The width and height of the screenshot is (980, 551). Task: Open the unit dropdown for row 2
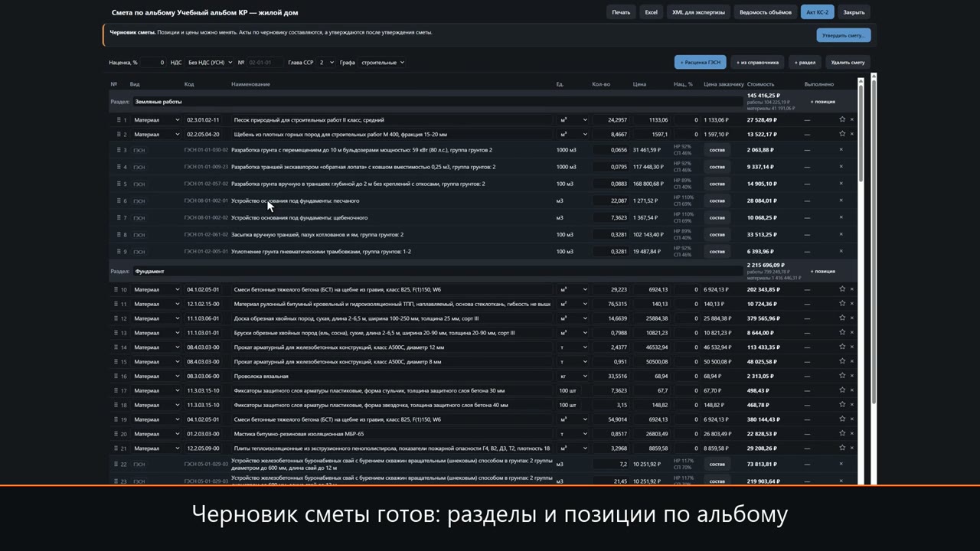tap(573, 135)
